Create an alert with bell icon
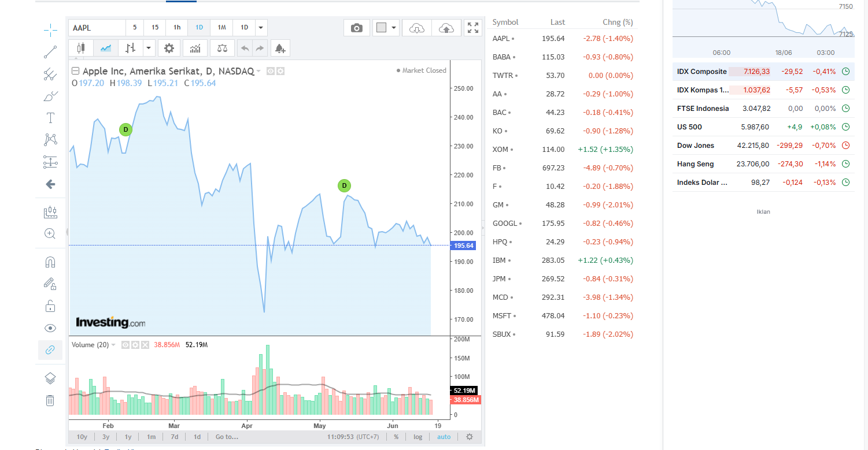This screenshot has width=868, height=450. 280,48
